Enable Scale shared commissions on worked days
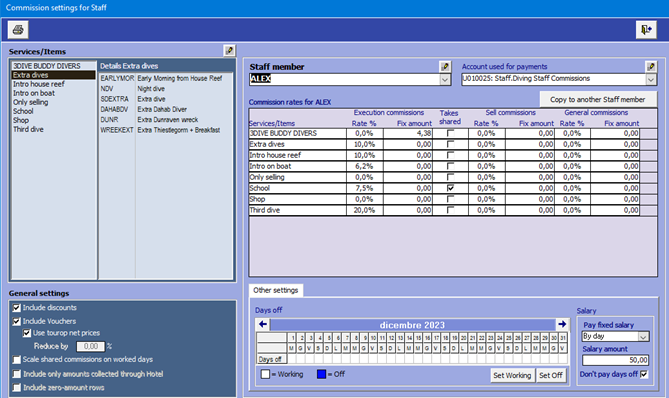The image size is (669, 398). point(17,360)
